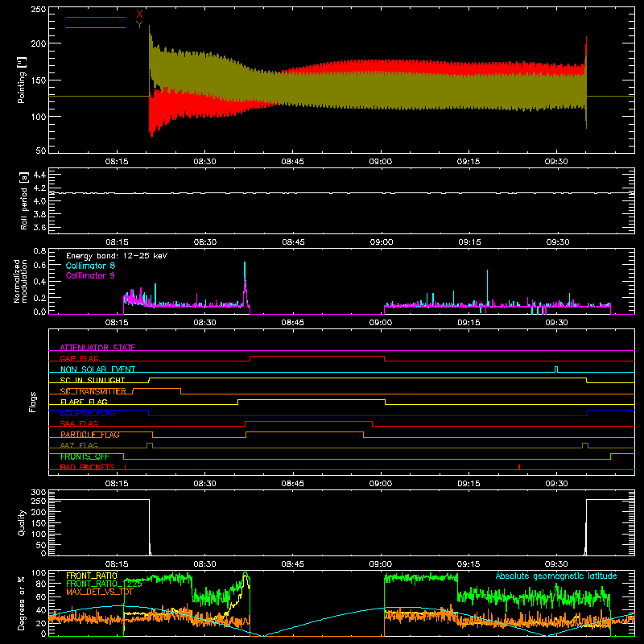The height and width of the screenshot is (644, 644).
Task: Click the Flags axis title
Action: pyautogui.click(x=32, y=402)
